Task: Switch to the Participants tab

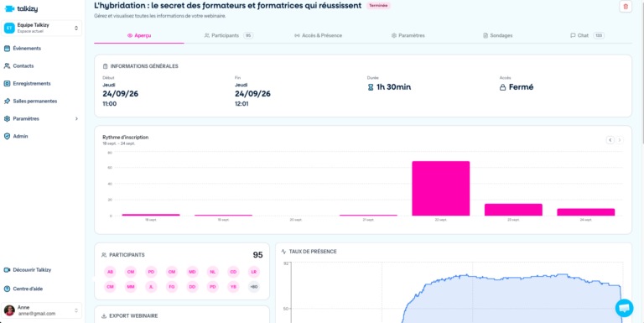Action: pos(229,36)
